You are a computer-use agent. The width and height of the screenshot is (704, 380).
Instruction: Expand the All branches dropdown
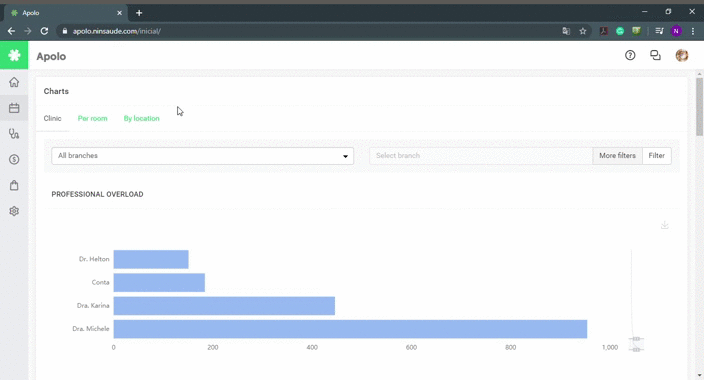click(x=202, y=156)
